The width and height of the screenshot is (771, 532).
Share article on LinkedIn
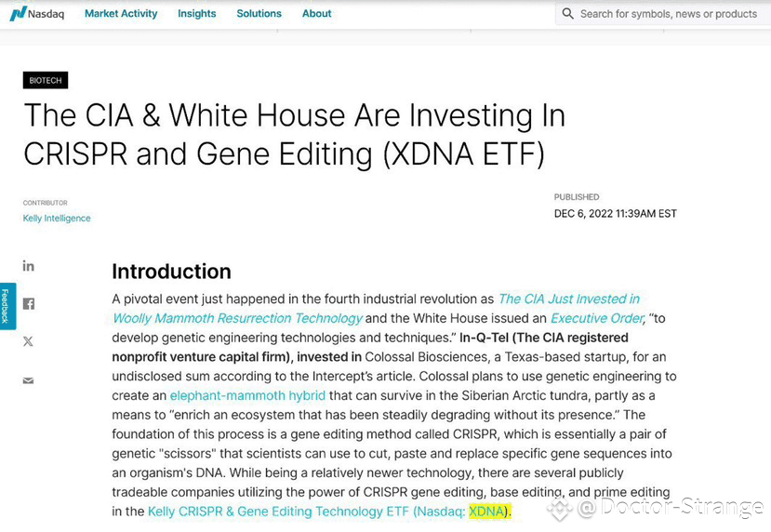[29, 266]
